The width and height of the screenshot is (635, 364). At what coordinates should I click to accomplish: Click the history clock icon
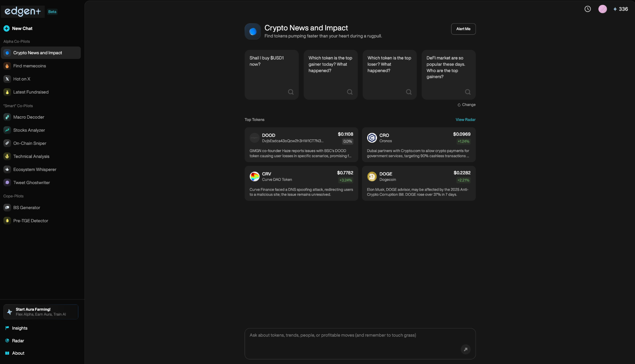pos(588,9)
